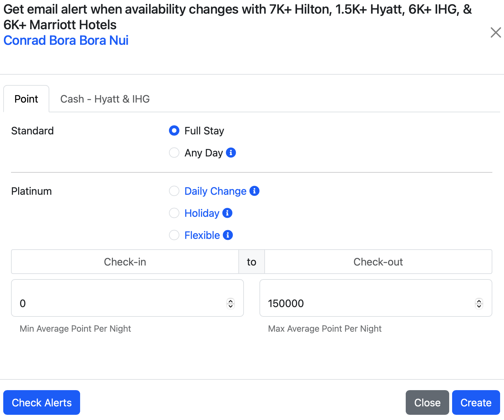Viewport: 504px width, 420px height.
Task: Follow the Flexible link text
Action: 202,235
